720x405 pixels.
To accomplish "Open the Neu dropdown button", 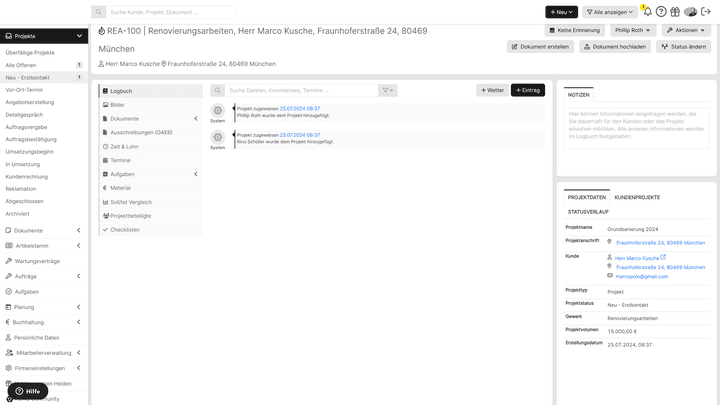I will point(561,12).
